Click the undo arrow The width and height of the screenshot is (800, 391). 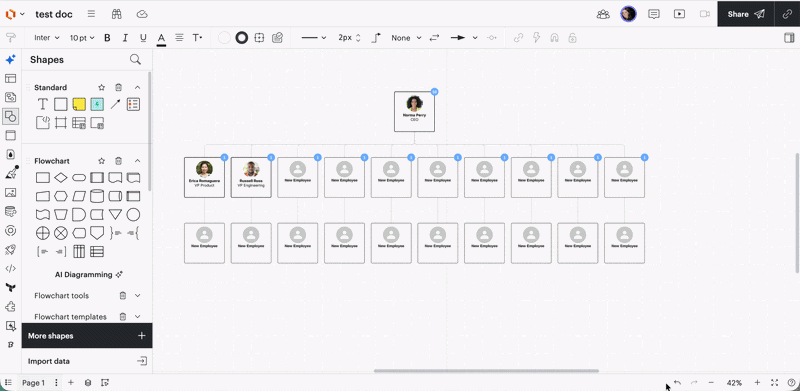pos(678,383)
